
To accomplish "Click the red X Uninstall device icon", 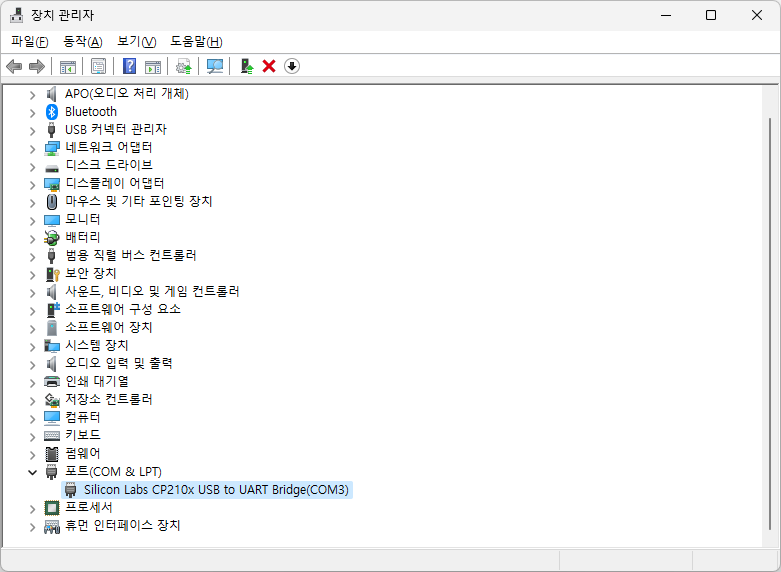I will click(x=269, y=66).
